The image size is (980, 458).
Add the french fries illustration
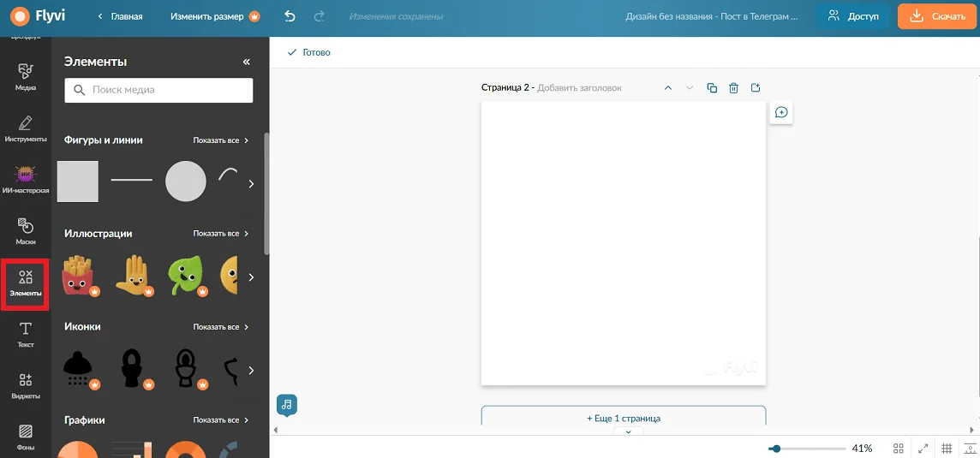click(80, 276)
